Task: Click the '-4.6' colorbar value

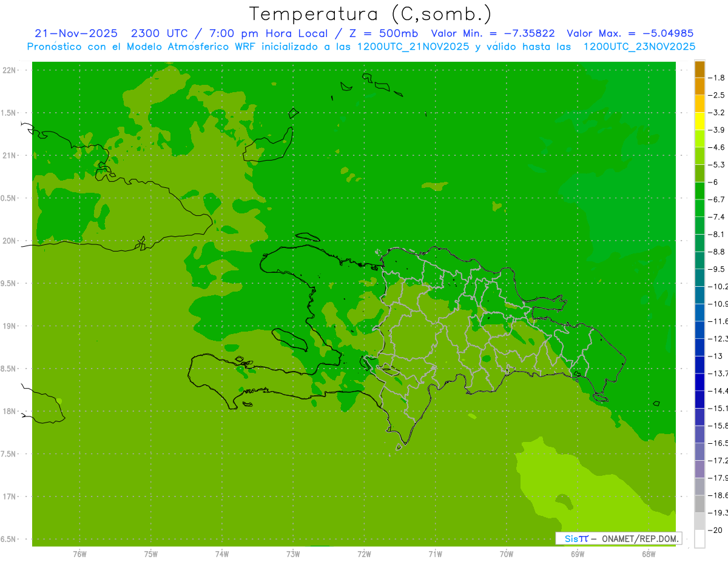Action: tap(716, 147)
